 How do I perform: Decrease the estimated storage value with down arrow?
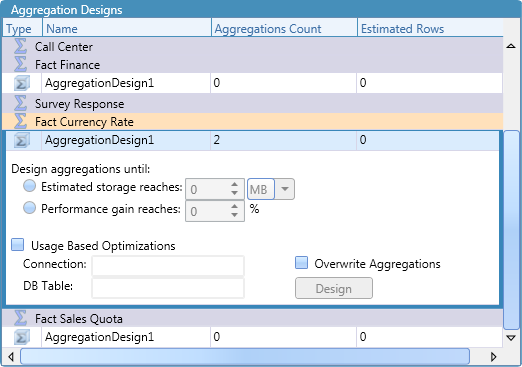[235, 193]
